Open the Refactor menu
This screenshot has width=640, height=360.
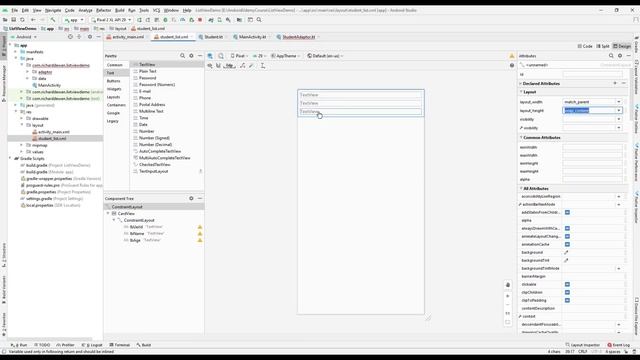(x=103, y=10)
